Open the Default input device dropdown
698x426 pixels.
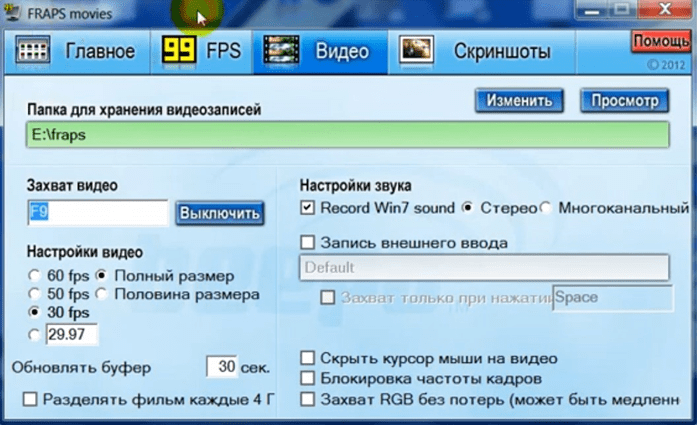(x=484, y=268)
